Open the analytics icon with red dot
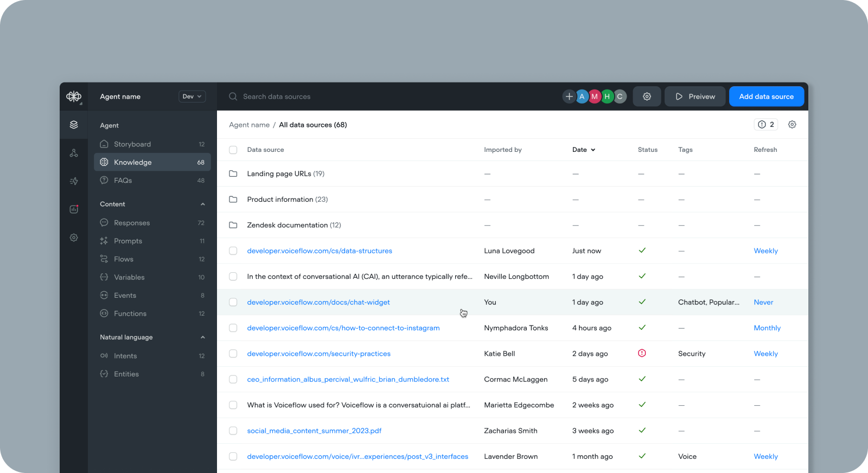The image size is (868, 473). click(74, 209)
